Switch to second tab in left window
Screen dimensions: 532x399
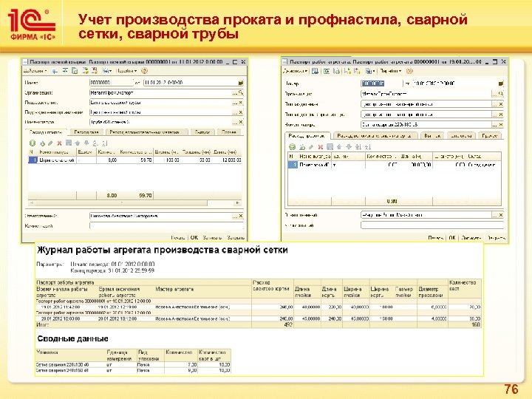tap(86, 132)
